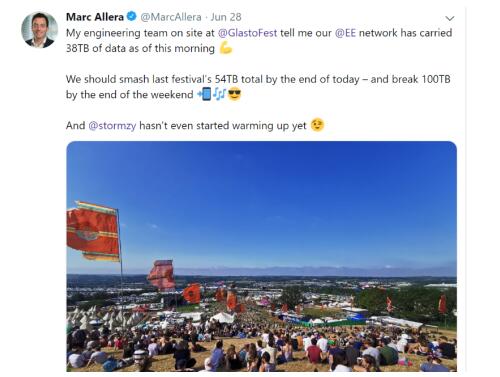Follow the @stormzy mention link
The width and height of the screenshot is (500, 377).
(112, 126)
